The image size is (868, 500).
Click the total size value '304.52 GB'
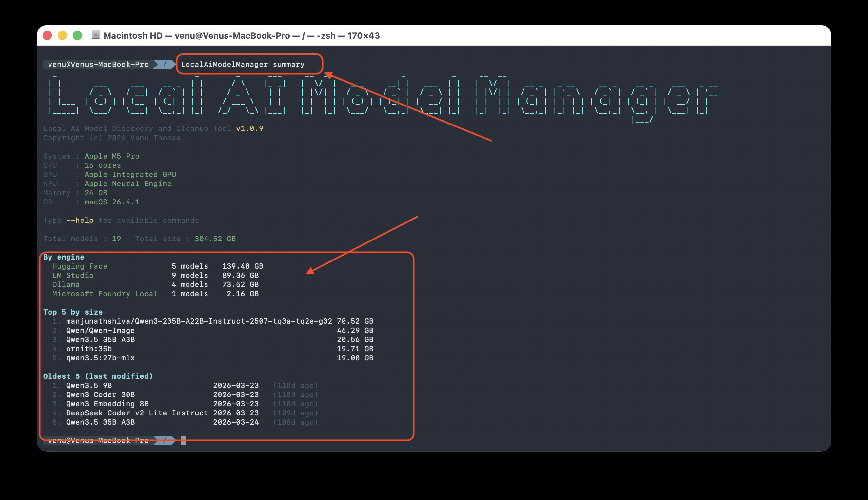[x=215, y=239]
